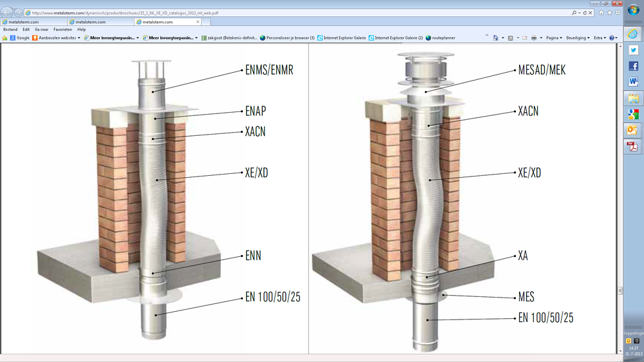Viewport: 644px width, 362px height.
Task: Open the Home button dropdown arrow
Action: [503, 38]
